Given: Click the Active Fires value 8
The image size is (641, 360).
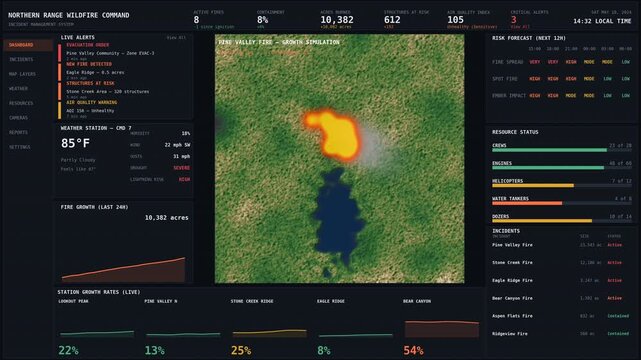Looking at the screenshot, I should click(196, 20).
